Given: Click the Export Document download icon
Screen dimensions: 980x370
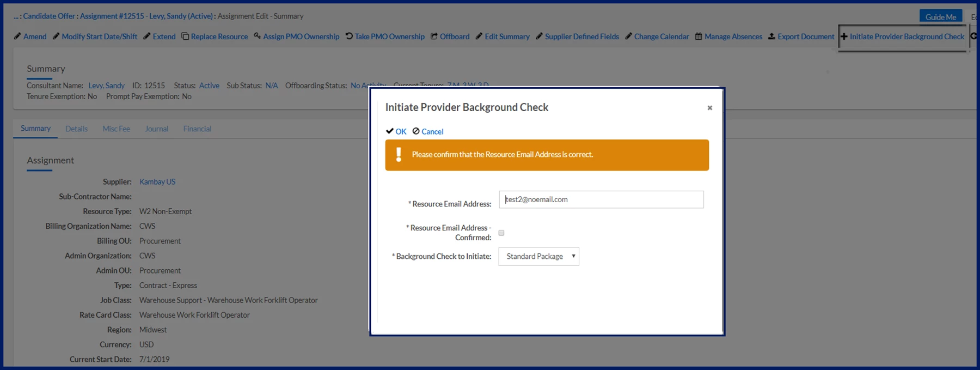Looking at the screenshot, I should [x=771, y=37].
